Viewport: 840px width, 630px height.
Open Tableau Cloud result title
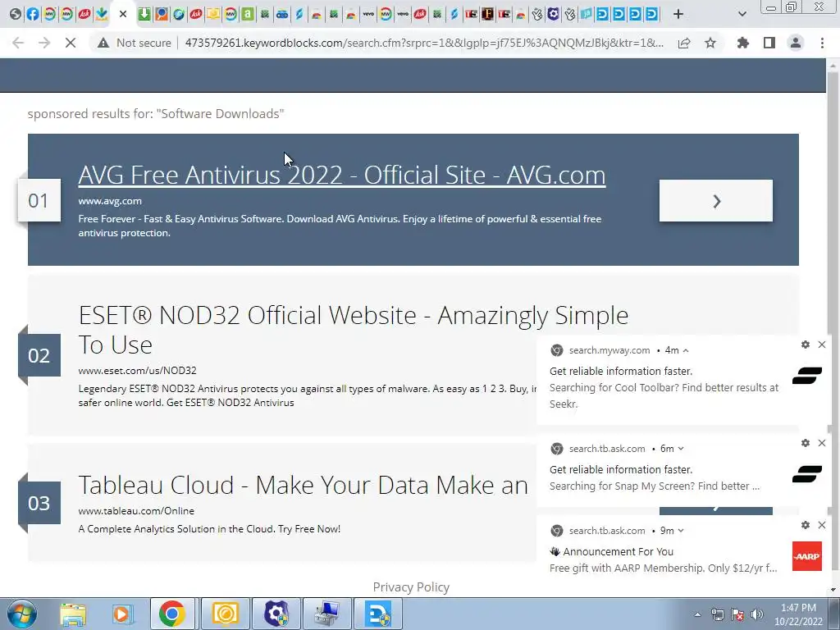304,485
